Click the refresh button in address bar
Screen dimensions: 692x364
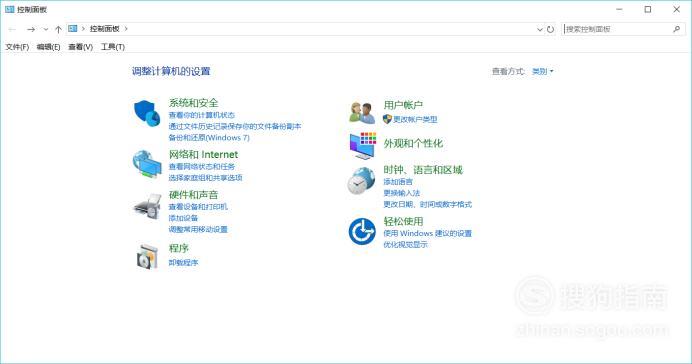pyautogui.click(x=550, y=29)
